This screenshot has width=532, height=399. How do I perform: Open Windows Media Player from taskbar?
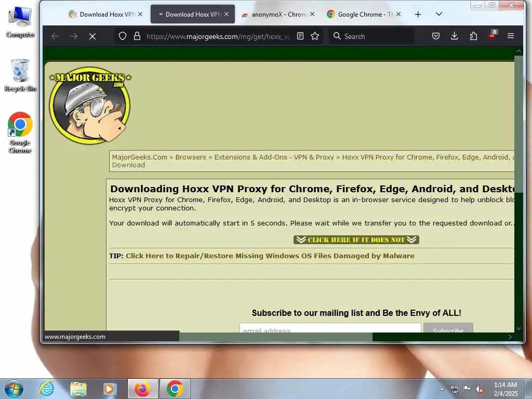pyautogui.click(x=110, y=389)
